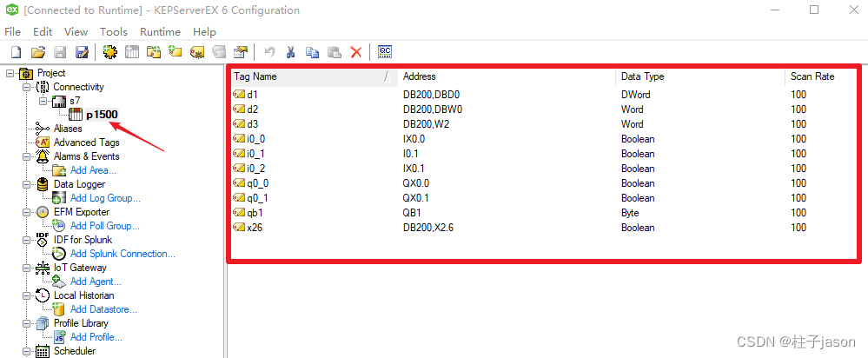Click the Open Project folder icon
This screenshot has width=868, height=358.
coord(37,52)
